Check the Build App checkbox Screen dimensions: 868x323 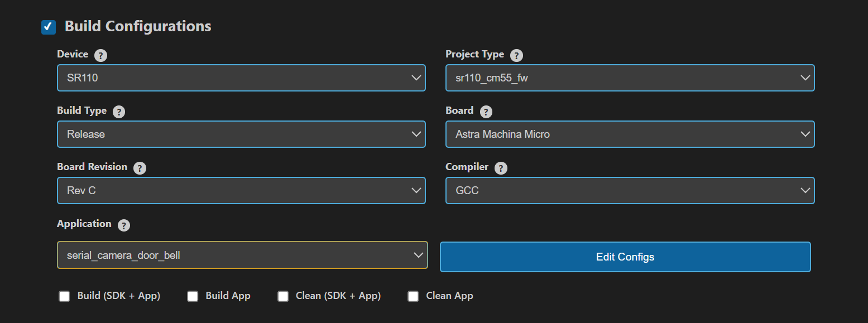[193, 296]
